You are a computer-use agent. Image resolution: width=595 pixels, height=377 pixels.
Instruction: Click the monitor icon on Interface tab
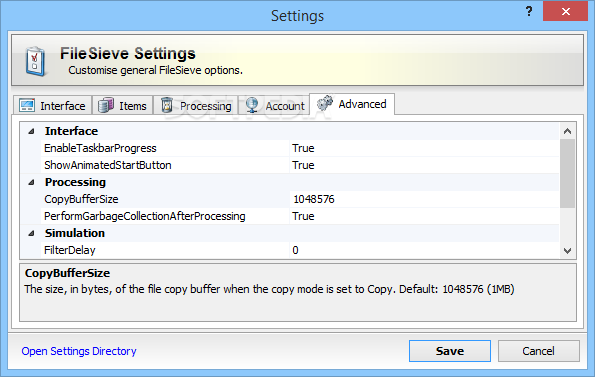[x=27, y=105]
